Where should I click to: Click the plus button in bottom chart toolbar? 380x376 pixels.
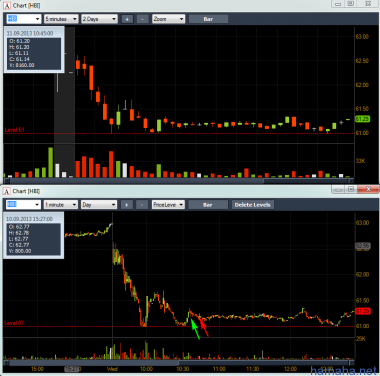point(127,205)
